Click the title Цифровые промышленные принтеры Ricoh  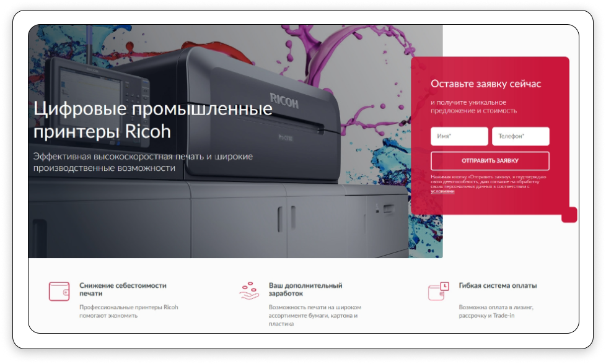click(152, 119)
